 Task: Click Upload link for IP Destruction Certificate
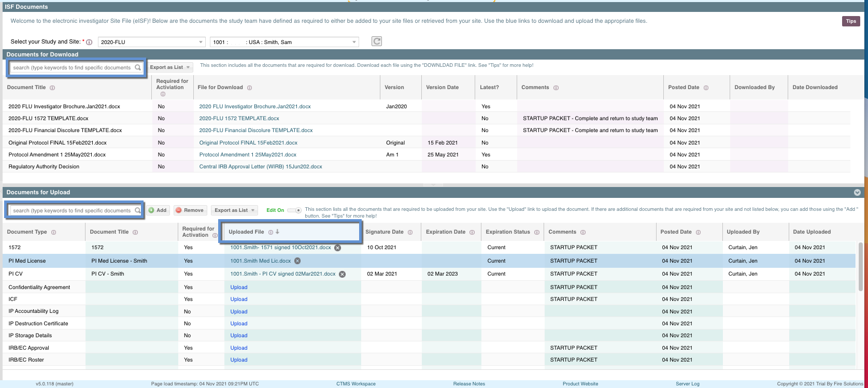point(239,323)
